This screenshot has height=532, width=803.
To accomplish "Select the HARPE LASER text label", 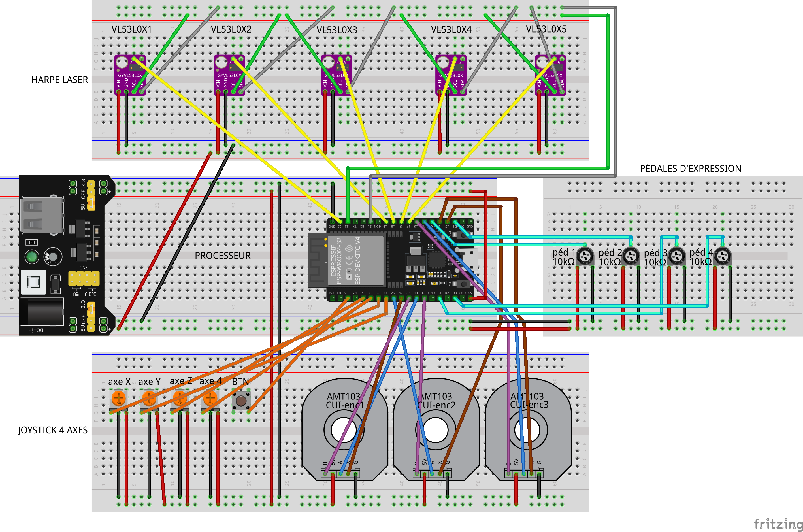I will 59,80.
